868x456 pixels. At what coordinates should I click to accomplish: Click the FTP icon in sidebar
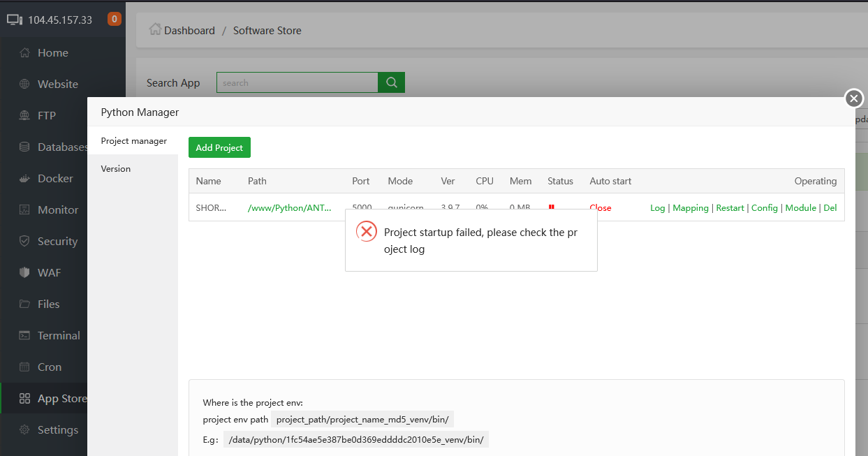coord(25,116)
